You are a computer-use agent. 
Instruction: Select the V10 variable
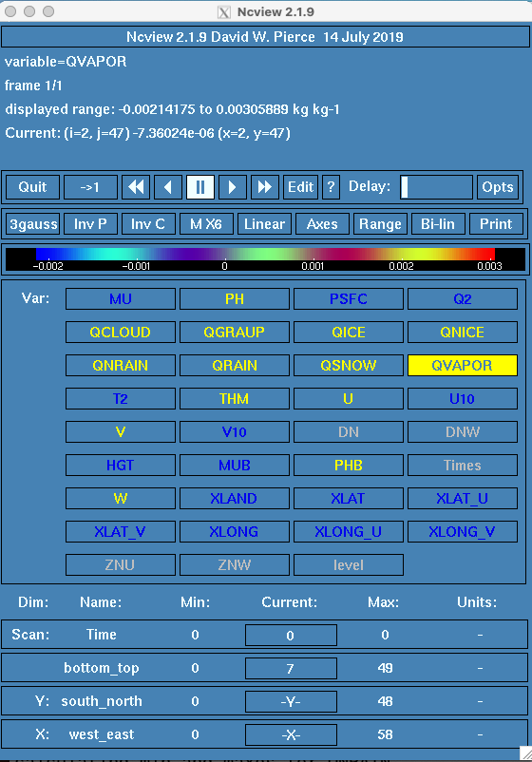pos(235,432)
